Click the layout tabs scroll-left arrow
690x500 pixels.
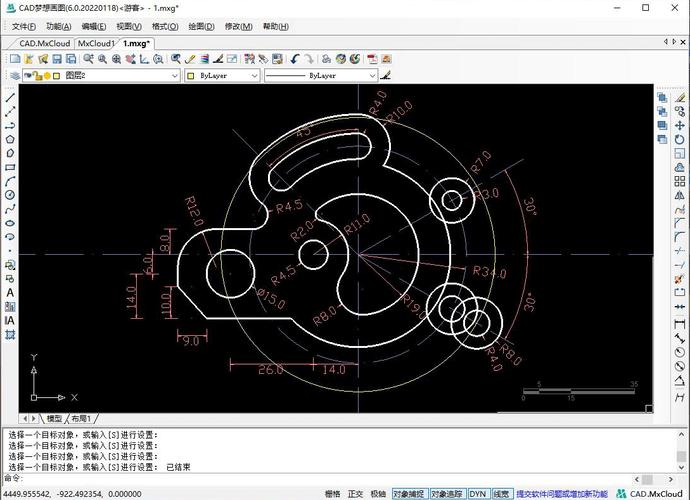[x=25, y=419]
